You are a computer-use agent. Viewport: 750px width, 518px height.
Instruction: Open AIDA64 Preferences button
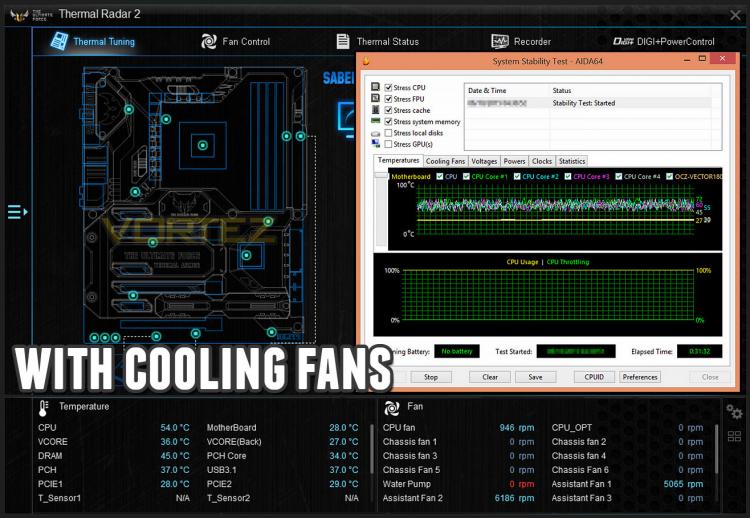tap(640, 377)
